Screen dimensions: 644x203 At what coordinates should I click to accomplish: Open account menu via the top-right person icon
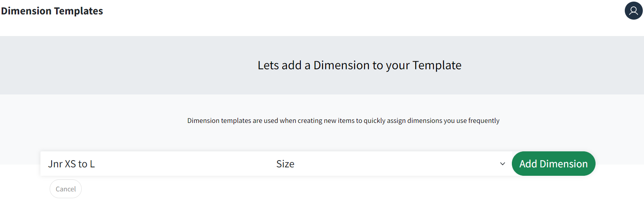pyautogui.click(x=634, y=10)
